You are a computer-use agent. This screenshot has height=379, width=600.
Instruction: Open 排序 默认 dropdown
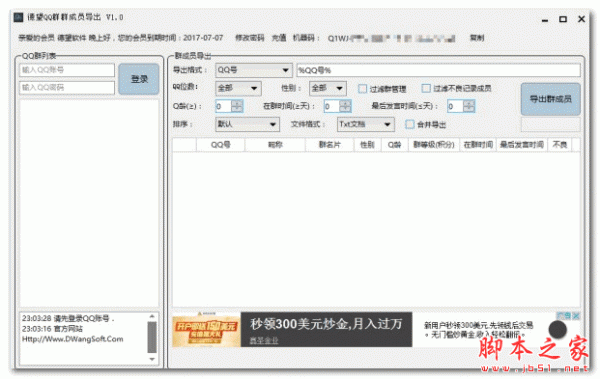click(x=247, y=124)
